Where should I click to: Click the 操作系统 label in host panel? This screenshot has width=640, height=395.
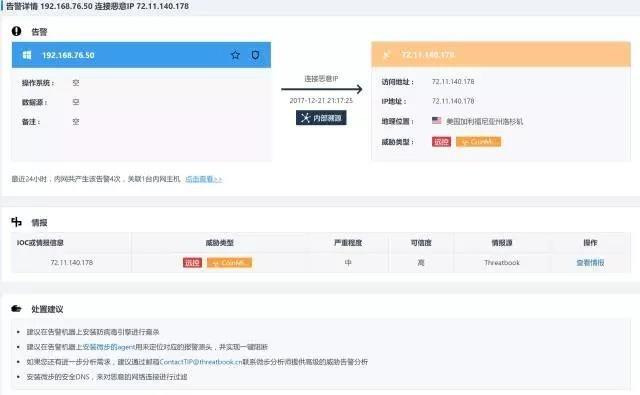[x=38, y=83]
